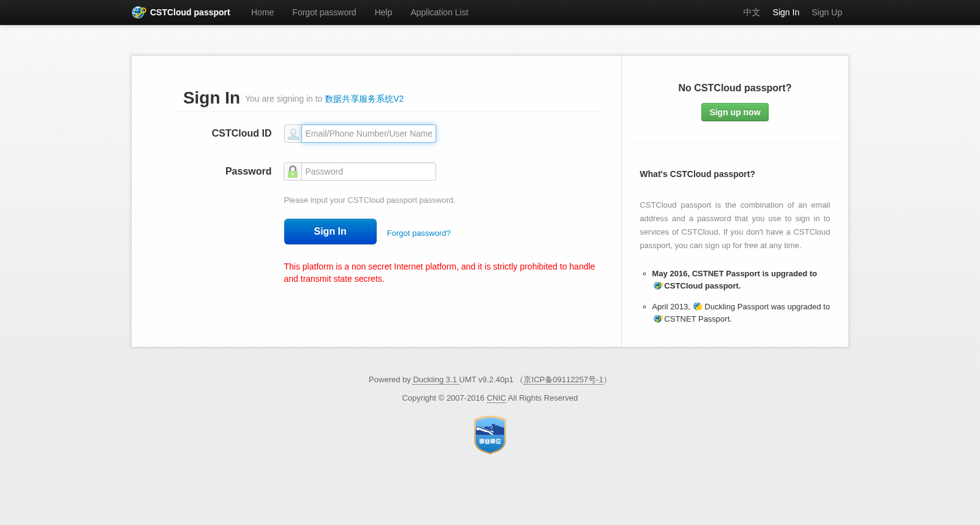Click the Duckling Passport icon in April 2013 item
Screen dimensions: 980x525
(698, 306)
